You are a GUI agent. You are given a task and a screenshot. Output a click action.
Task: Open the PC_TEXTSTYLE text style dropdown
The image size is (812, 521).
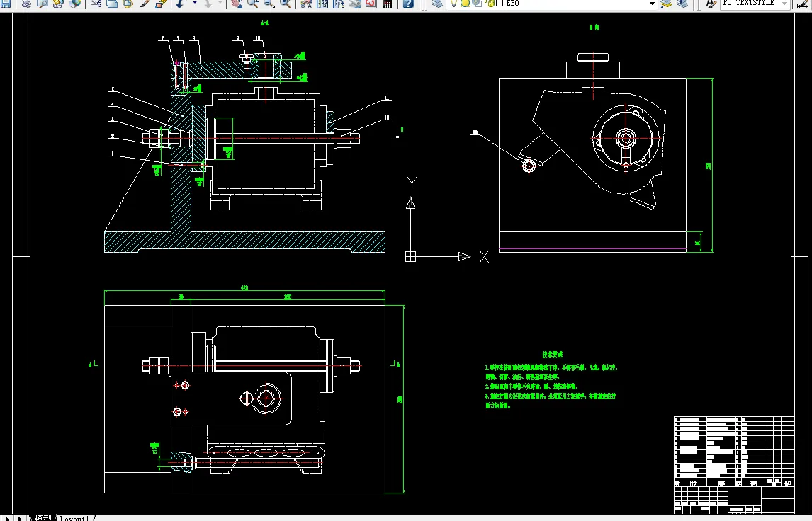pyautogui.click(x=784, y=4)
